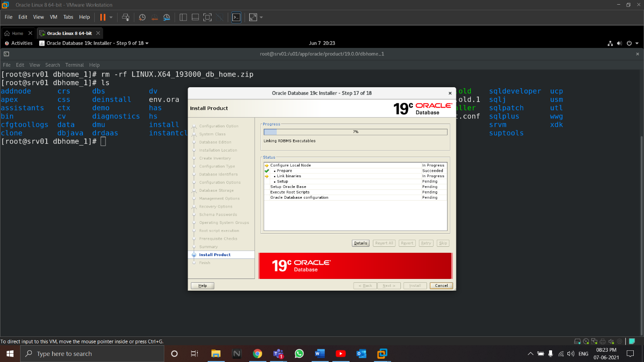This screenshot has height=362, width=644.
Task: Select the Link binaries status row
Action: pos(355,176)
